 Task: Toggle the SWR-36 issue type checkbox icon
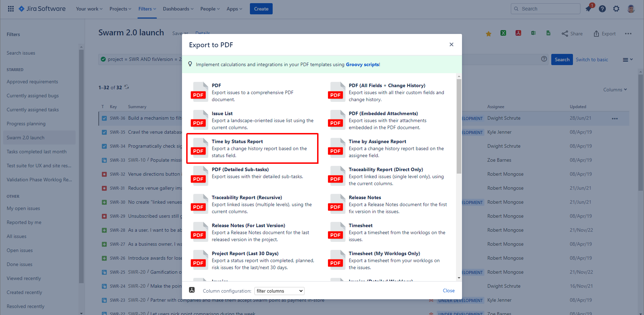(104, 118)
